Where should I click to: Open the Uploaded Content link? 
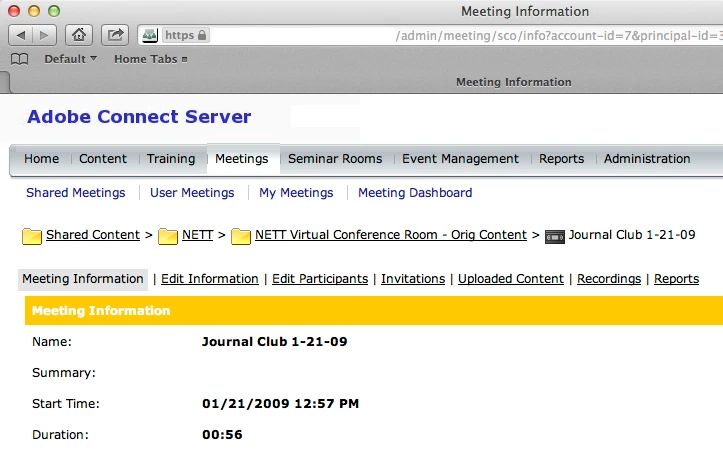[511, 279]
